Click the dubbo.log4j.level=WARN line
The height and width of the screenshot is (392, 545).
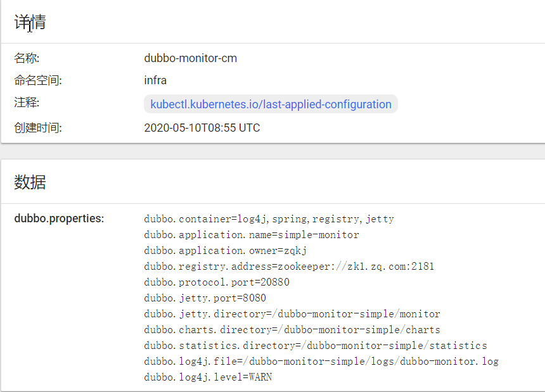208,377
